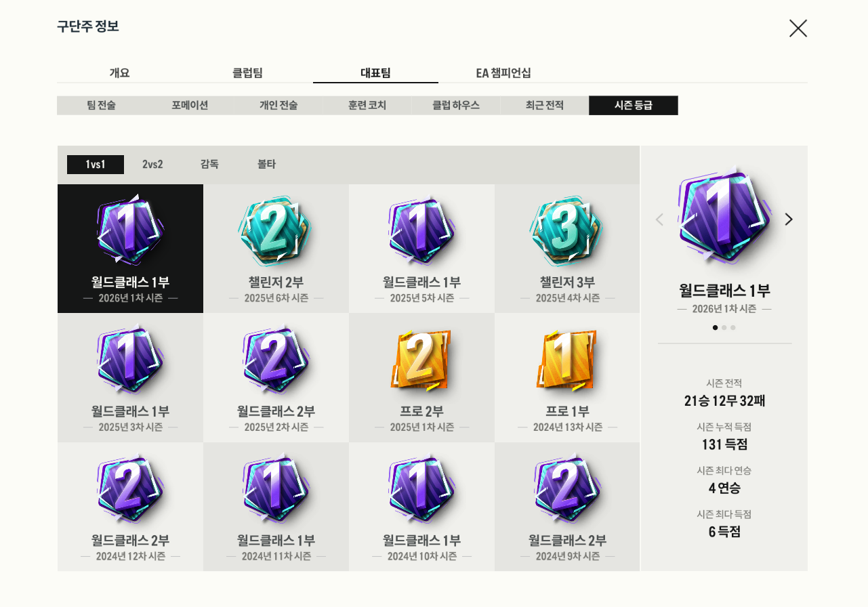Screen dimensions: 868x607
Task: Switch to the 감독 mode filter
Action: click(209, 165)
